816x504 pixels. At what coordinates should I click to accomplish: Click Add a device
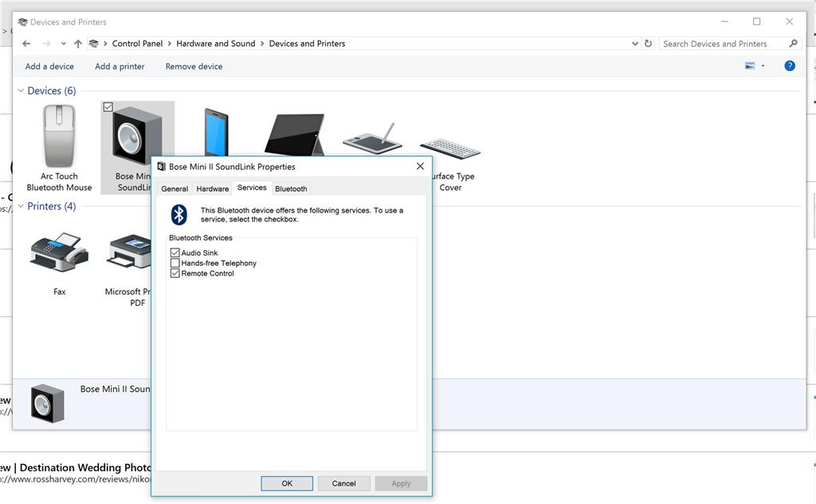pyautogui.click(x=49, y=67)
